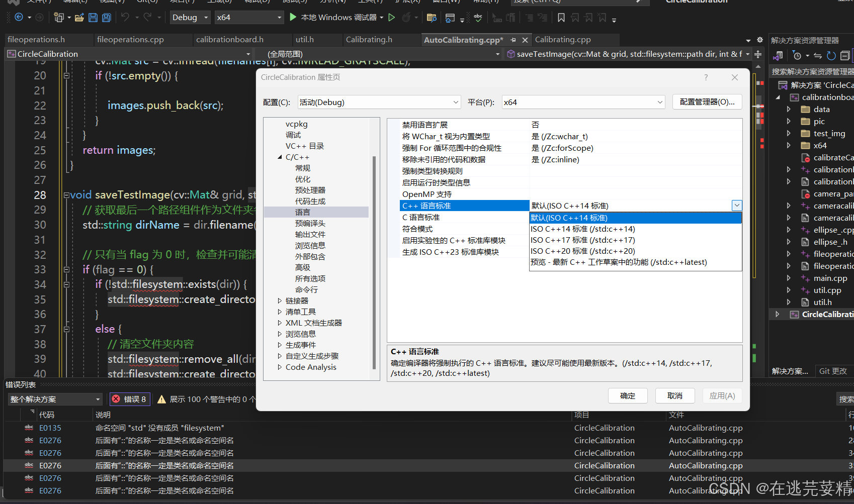Screen dimensions: 854x504
Task: Save the current file using the floppy icon
Action: [93, 18]
